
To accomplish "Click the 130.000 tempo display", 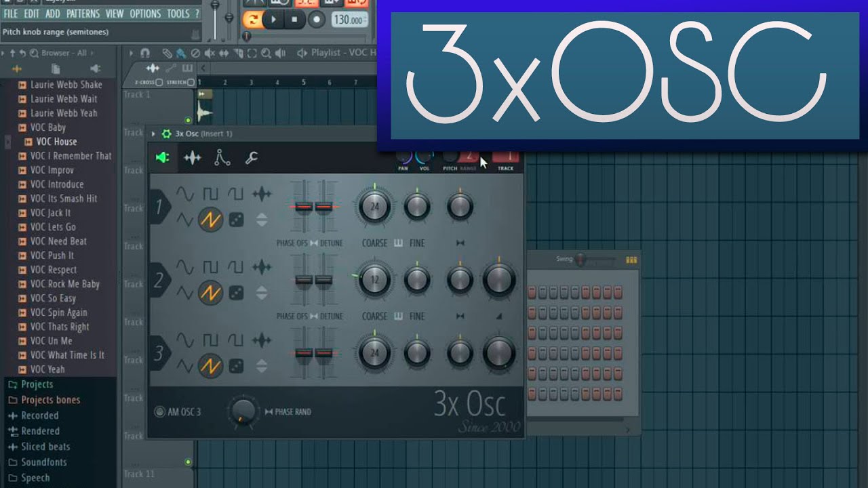I will [350, 20].
